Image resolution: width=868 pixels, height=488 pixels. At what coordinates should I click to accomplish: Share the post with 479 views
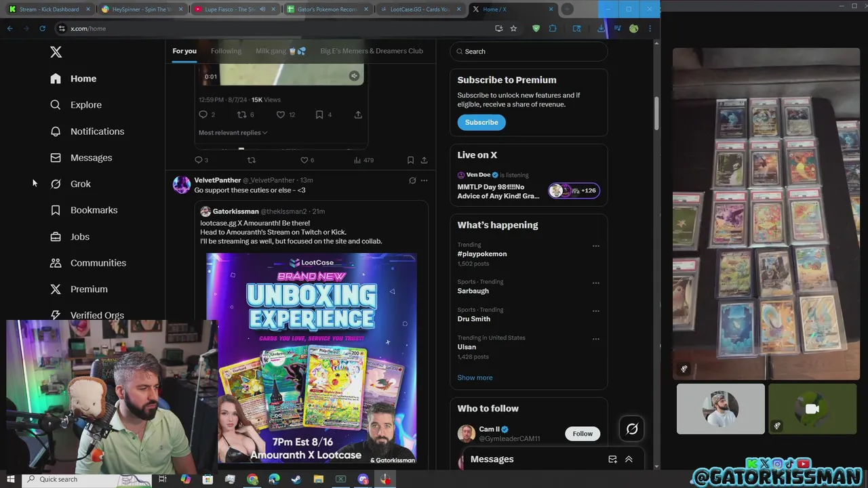click(x=424, y=161)
